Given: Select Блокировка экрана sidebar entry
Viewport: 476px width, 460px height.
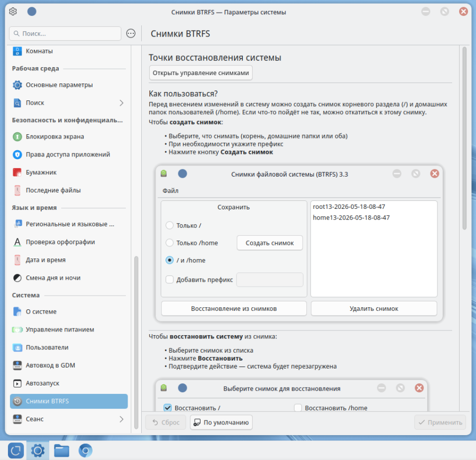Looking at the screenshot, I should click(x=69, y=136).
